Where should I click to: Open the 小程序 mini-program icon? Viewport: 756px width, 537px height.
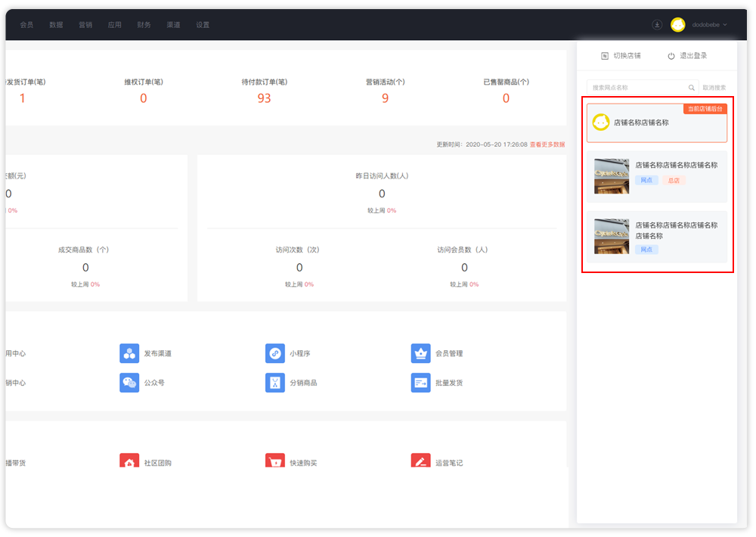(275, 353)
